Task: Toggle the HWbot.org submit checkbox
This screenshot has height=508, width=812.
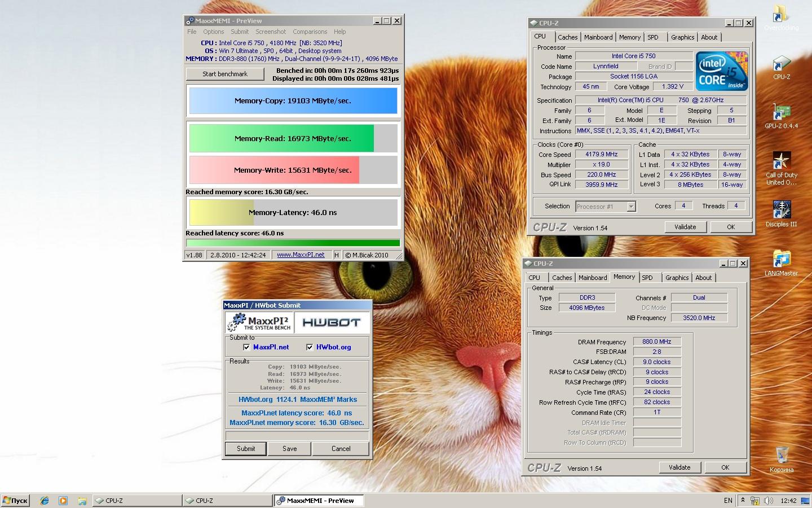Action: pos(310,347)
